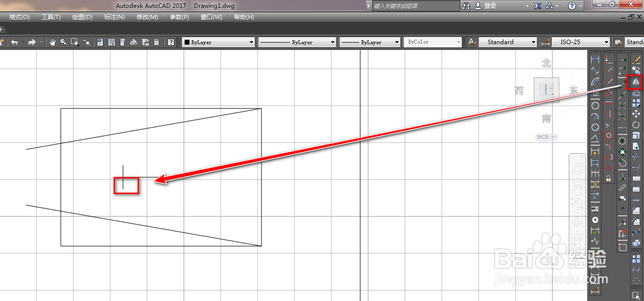Viewport: 644px width, 301px height.
Task: Open the ISO-25 dimension style dropdown
Action: [581, 42]
